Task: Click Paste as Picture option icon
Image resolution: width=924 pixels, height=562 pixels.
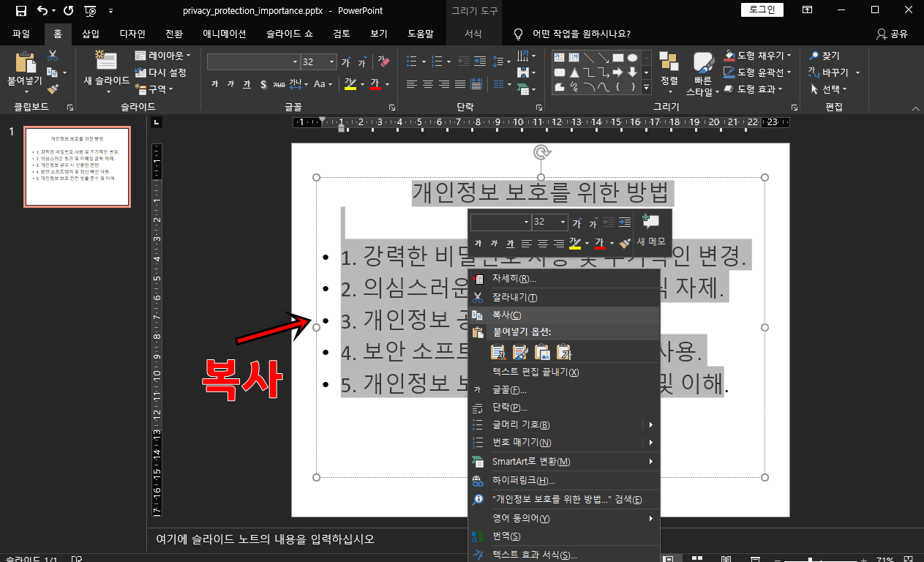Action: (542, 353)
